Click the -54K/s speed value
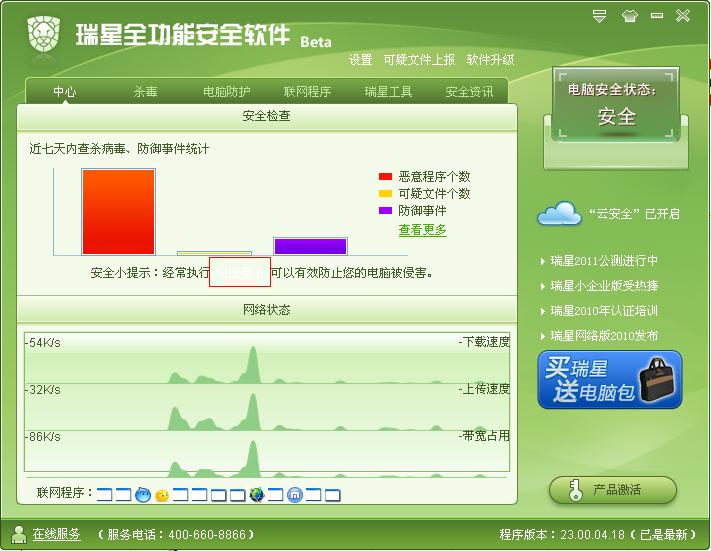 (x=43, y=343)
